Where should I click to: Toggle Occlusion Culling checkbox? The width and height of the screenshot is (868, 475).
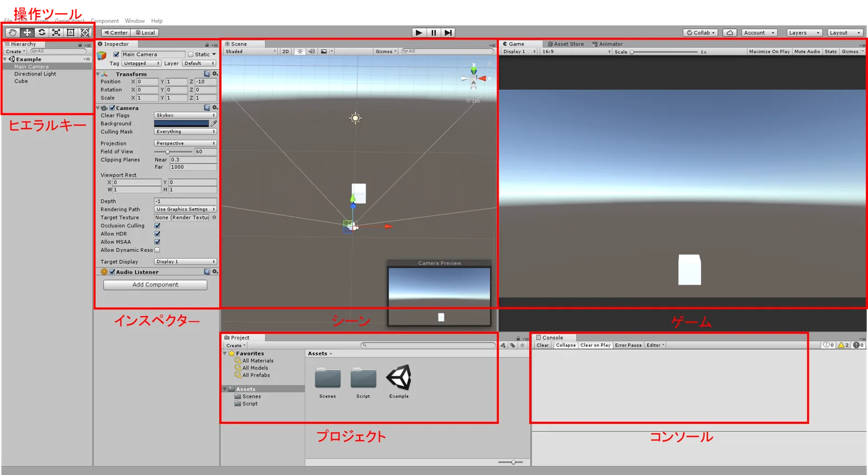(x=157, y=226)
